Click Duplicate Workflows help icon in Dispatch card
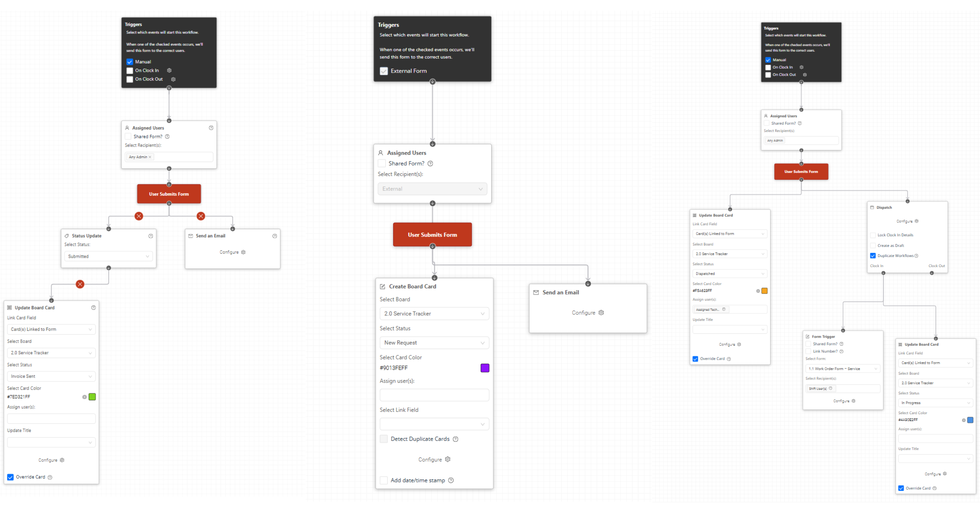This screenshot has width=980, height=513. tap(916, 256)
